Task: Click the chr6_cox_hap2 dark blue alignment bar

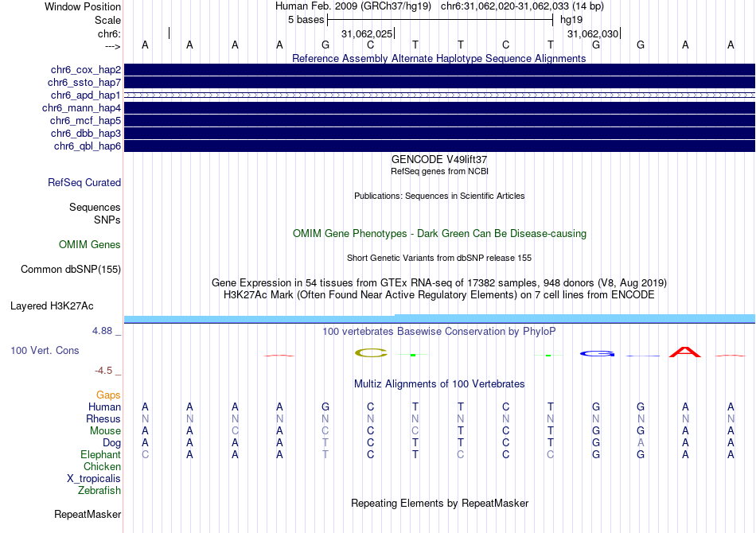Action: tap(440, 70)
